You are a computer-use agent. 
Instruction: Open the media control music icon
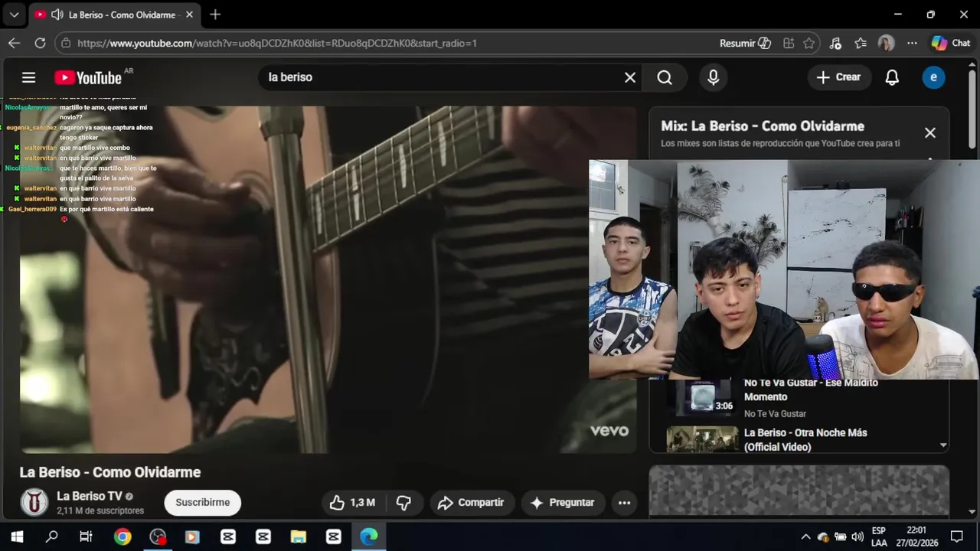(835, 43)
